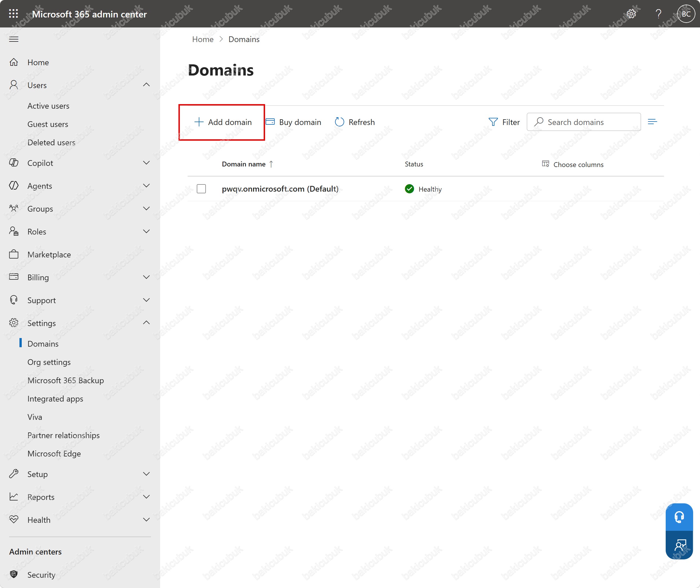This screenshot has width=700, height=588.
Task: Open Org settings in the sidebar
Action: coord(49,362)
